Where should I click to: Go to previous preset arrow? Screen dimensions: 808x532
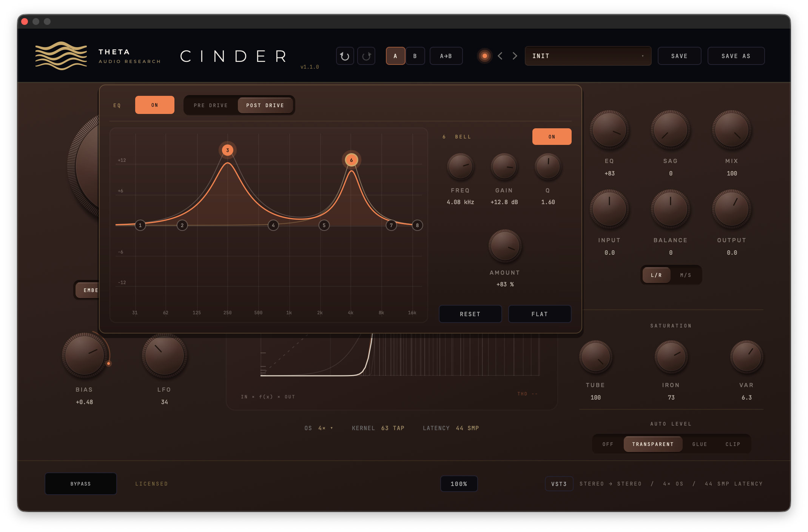click(500, 56)
